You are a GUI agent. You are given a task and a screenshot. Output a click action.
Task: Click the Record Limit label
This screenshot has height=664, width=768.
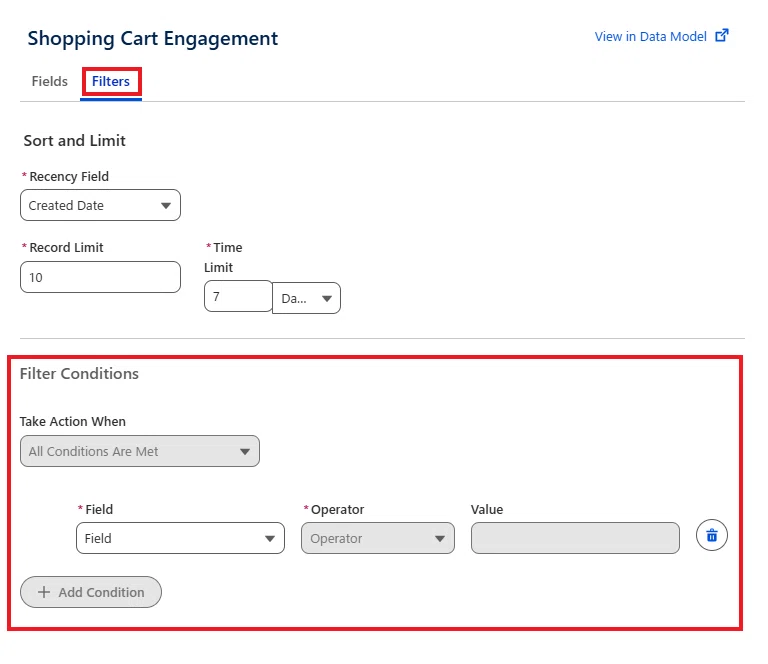click(67, 248)
